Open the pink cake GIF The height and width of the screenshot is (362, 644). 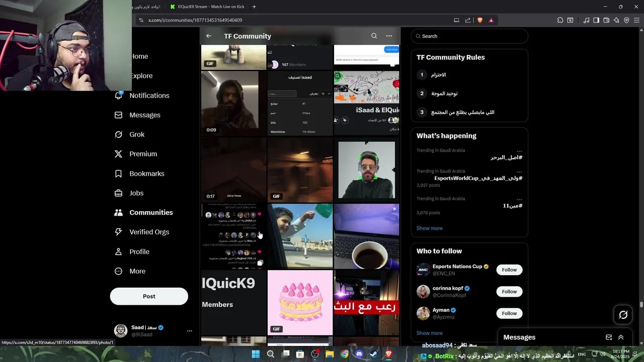(x=300, y=303)
